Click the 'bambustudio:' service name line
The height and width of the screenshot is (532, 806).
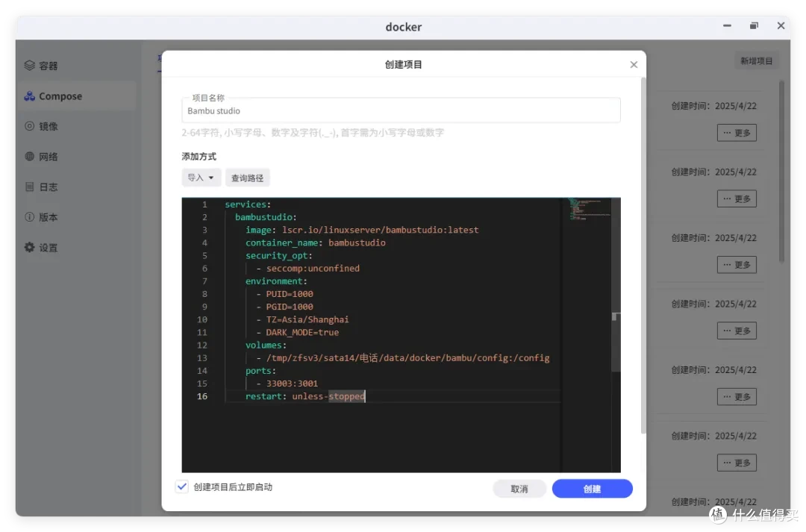[x=266, y=217]
